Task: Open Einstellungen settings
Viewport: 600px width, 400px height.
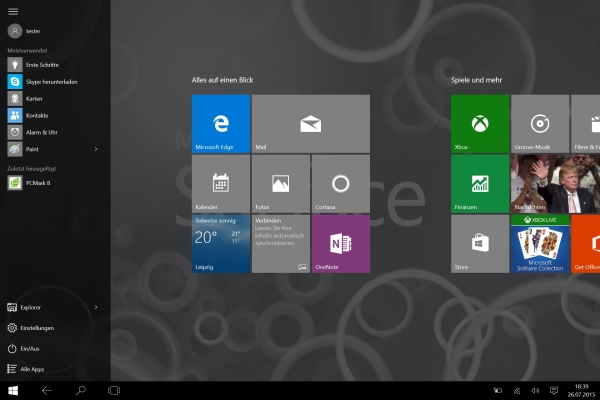Action: [x=31, y=328]
